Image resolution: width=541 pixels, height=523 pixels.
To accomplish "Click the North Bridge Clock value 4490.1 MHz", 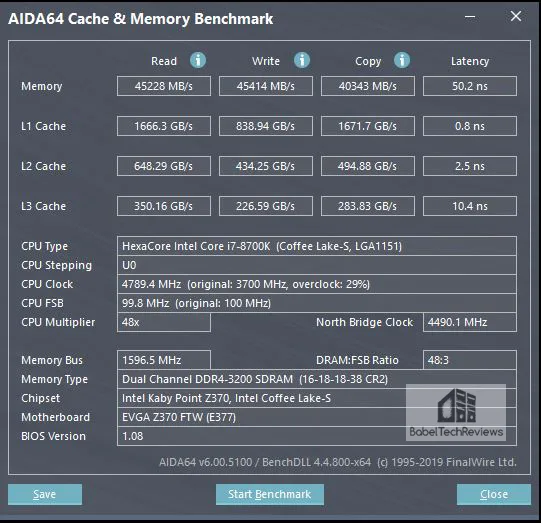I will (x=470, y=322).
